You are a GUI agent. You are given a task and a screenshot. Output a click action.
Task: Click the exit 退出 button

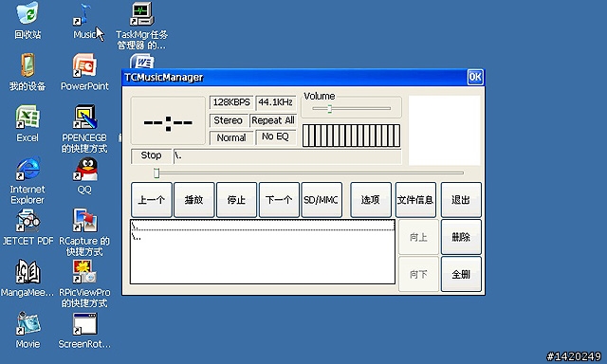click(x=461, y=200)
